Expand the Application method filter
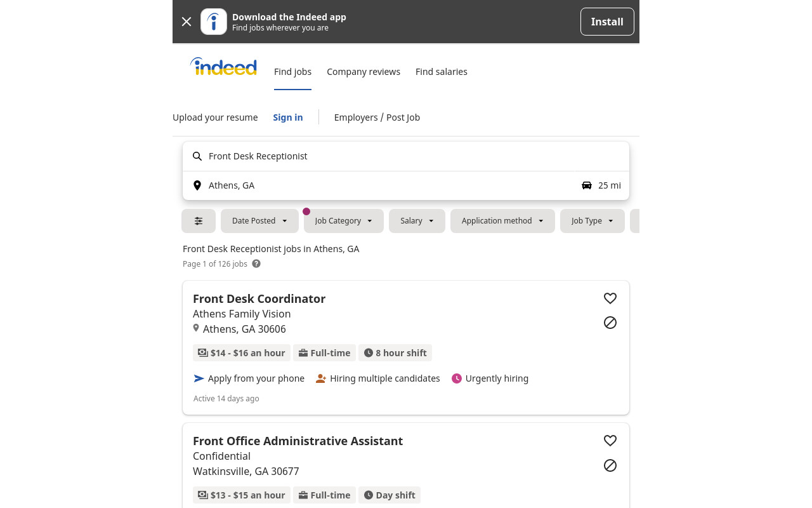This screenshot has height=508, width=812. [502, 221]
